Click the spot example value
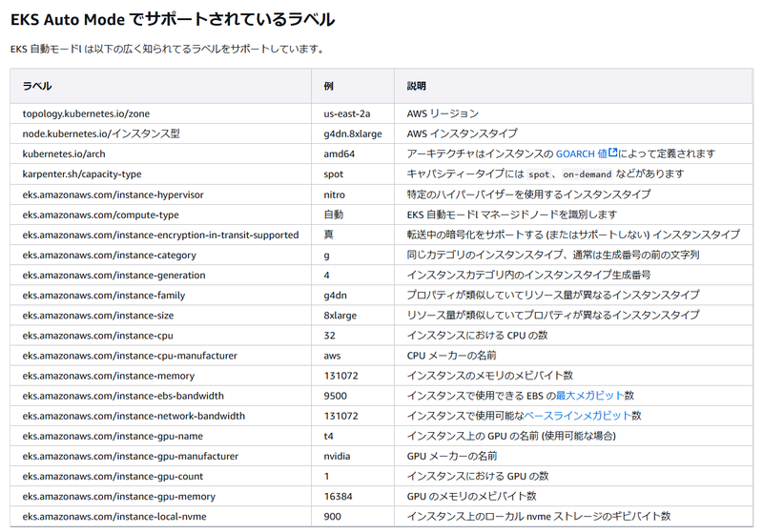Screen dimensions: 763x532 [333, 174]
